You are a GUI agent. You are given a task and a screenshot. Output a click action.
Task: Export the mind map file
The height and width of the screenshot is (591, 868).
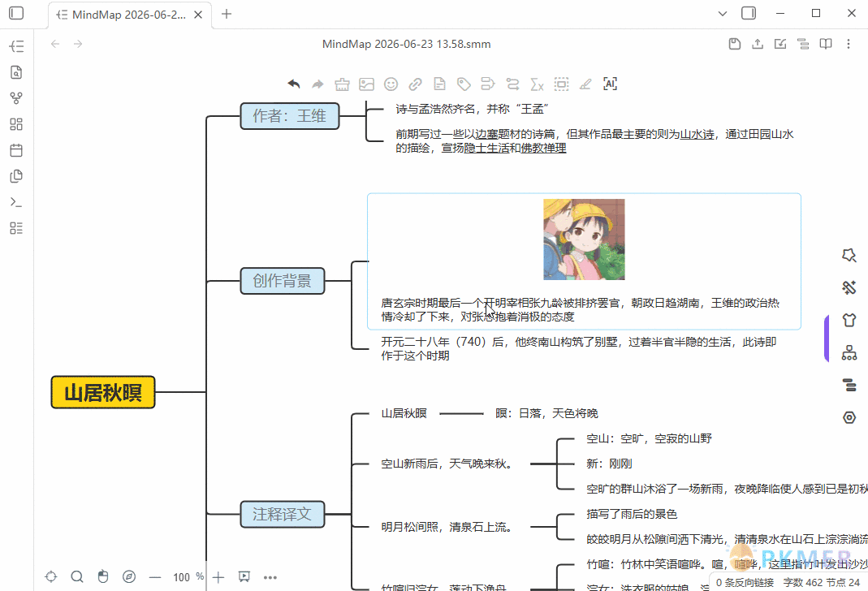click(758, 44)
